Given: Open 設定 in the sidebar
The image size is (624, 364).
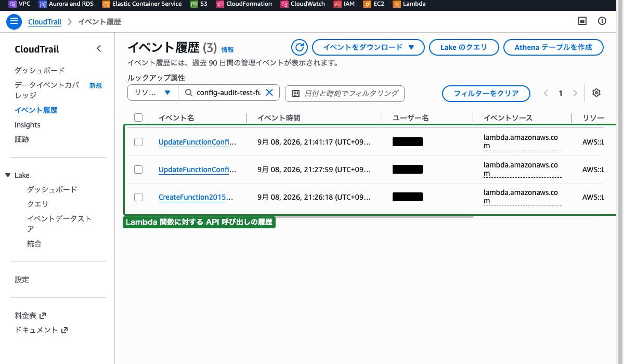Looking at the screenshot, I should click(x=22, y=280).
